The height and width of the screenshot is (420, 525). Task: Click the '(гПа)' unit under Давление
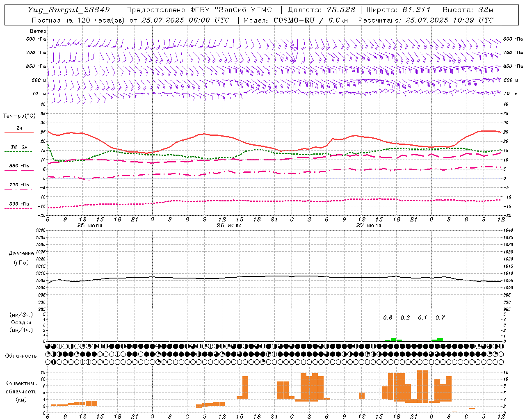[x=21, y=262]
